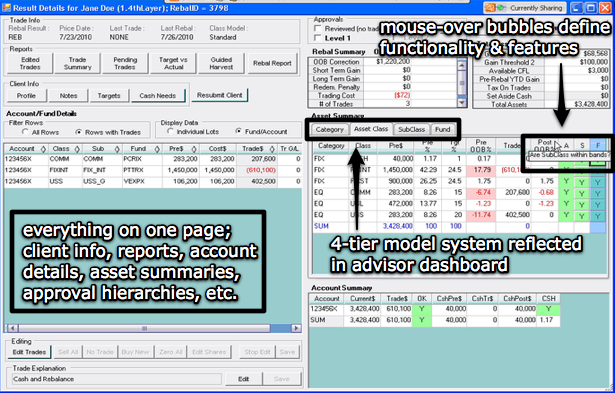Switch to the Category tab

329,129
